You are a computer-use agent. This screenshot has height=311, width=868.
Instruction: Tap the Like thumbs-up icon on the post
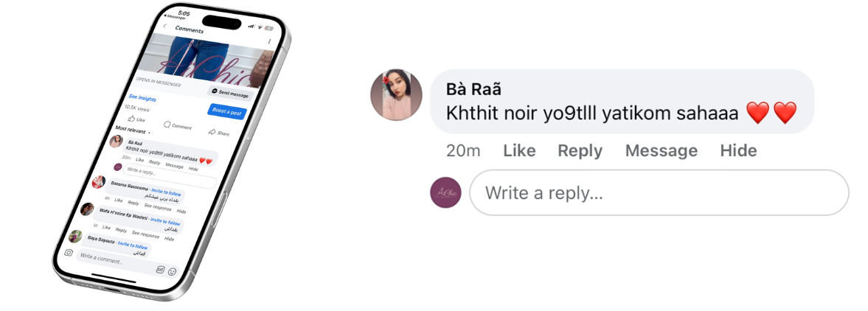click(131, 118)
